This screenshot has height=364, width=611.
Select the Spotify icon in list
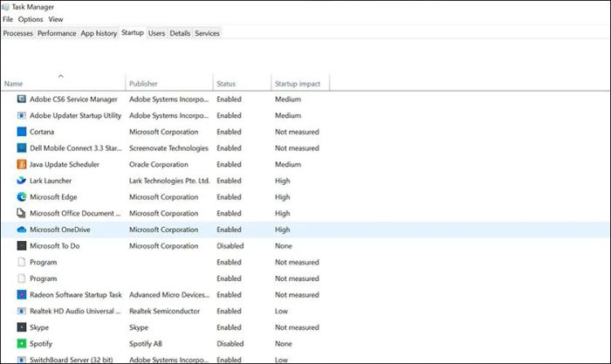(22, 344)
